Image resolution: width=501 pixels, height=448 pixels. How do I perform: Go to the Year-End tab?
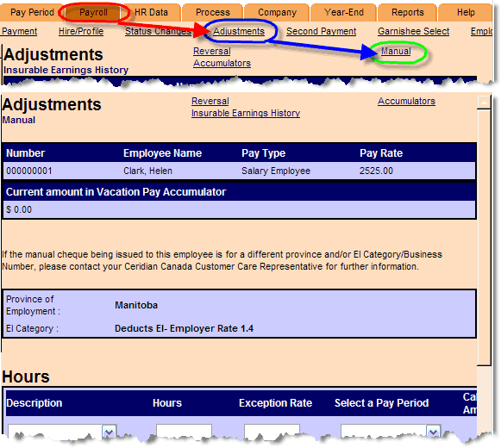(344, 12)
